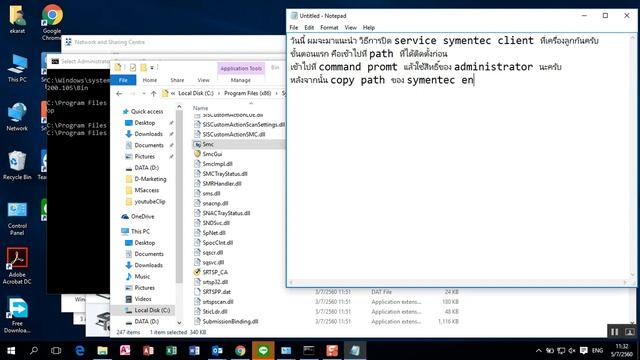Open the Windows Start menu
Viewport: 640px width, 360px height.
click(11, 350)
